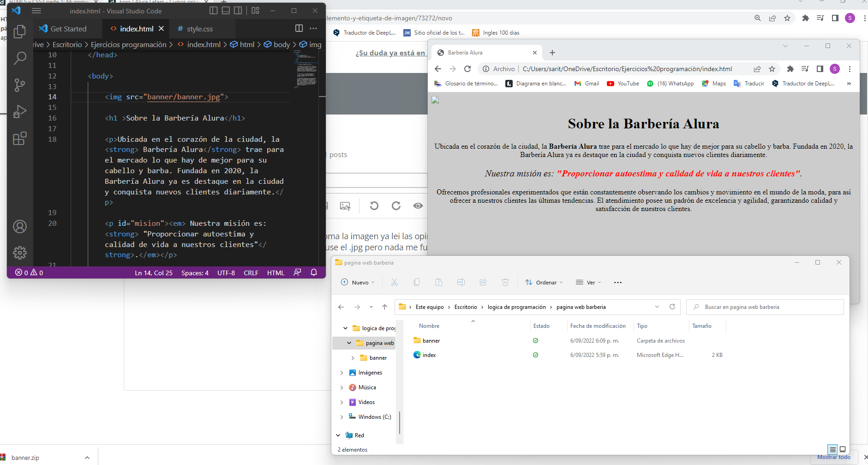Open Search in VS Code activity bar
This screenshot has width=868, height=465.
click(19, 58)
